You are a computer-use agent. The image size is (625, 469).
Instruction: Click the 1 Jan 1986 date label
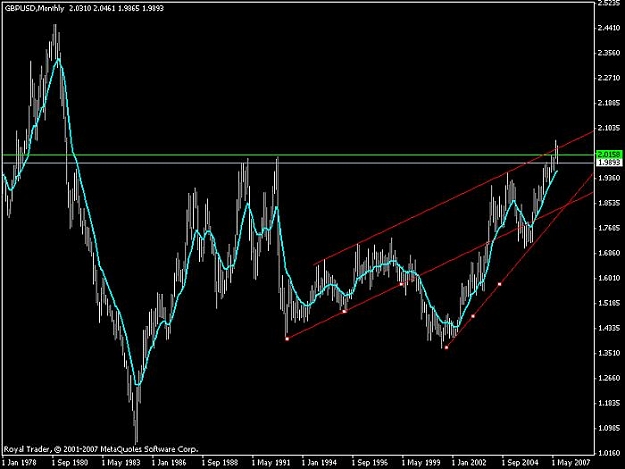(x=169, y=463)
